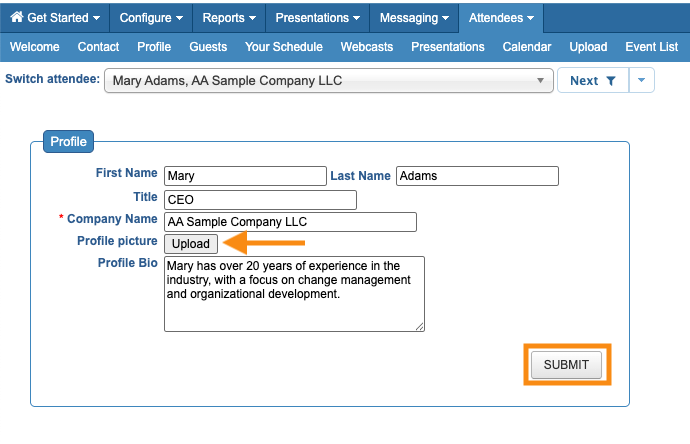Open the Guests tab
Viewport: 690px width, 444px height.
coord(208,47)
